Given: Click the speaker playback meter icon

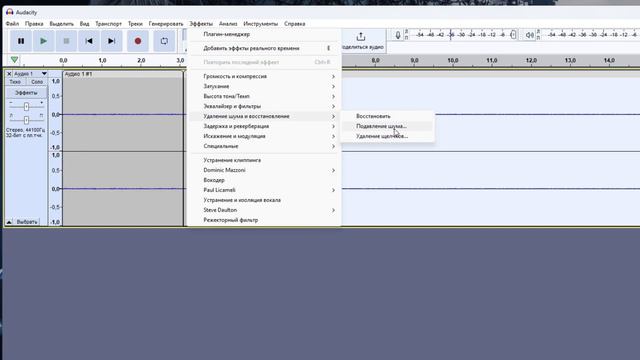Looking at the screenshot, I should click(529, 35).
